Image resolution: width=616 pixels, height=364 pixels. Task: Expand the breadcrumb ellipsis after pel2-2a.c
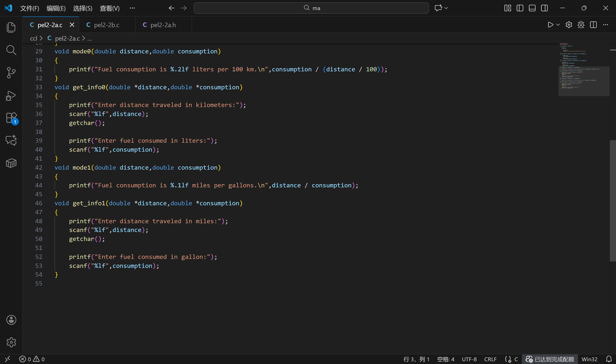click(x=89, y=38)
